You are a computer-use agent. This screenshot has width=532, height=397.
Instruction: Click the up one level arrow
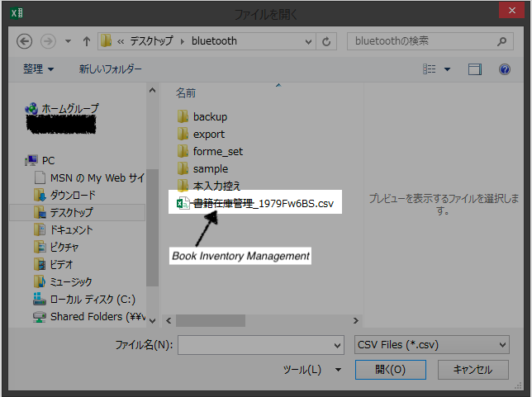tap(85, 41)
